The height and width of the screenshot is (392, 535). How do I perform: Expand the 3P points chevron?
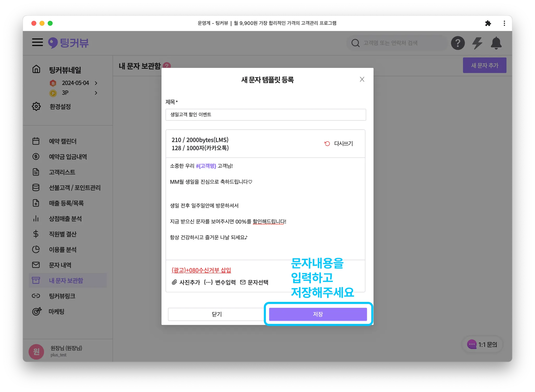click(x=96, y=93)
